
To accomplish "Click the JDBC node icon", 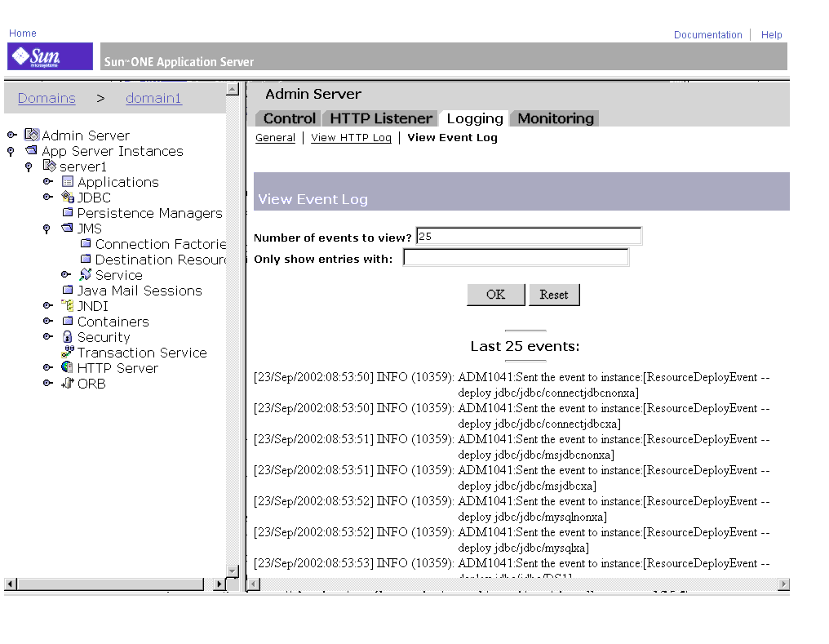I will (x=68, y=197).
